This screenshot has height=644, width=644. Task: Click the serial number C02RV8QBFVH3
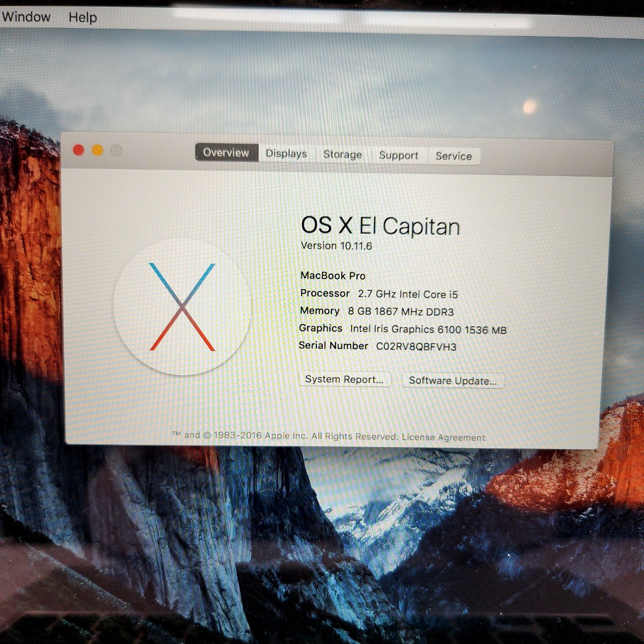[416, 347]
